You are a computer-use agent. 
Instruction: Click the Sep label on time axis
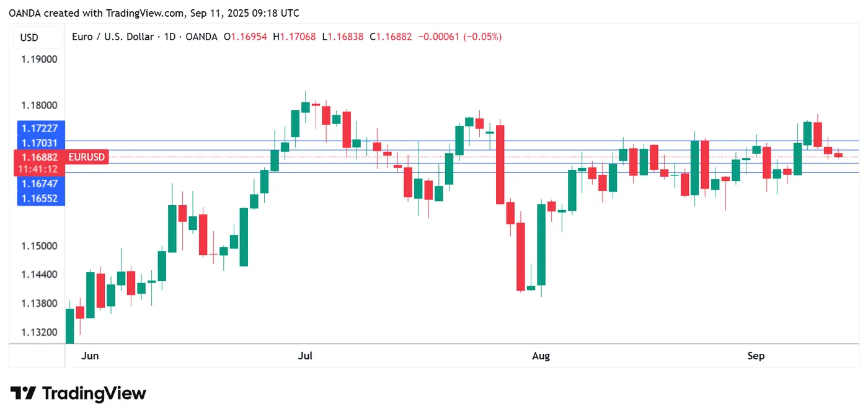coord(756,356)
